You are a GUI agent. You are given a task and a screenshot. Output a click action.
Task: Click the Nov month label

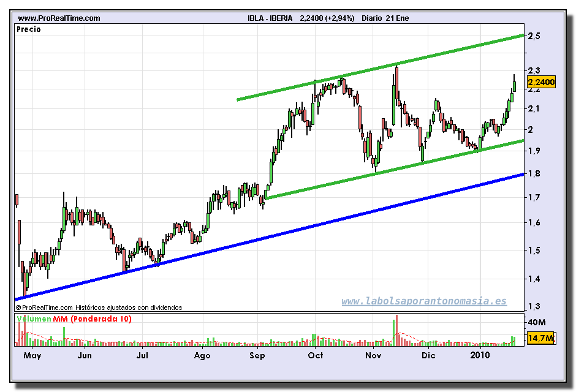(x=373, y=355)
